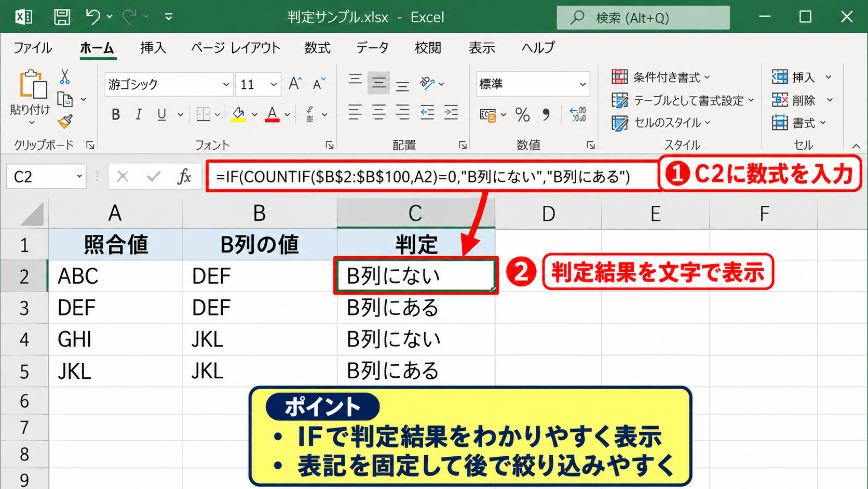Click the select-all corner triangle
The image size is (868, 489).
coord(32,214)
